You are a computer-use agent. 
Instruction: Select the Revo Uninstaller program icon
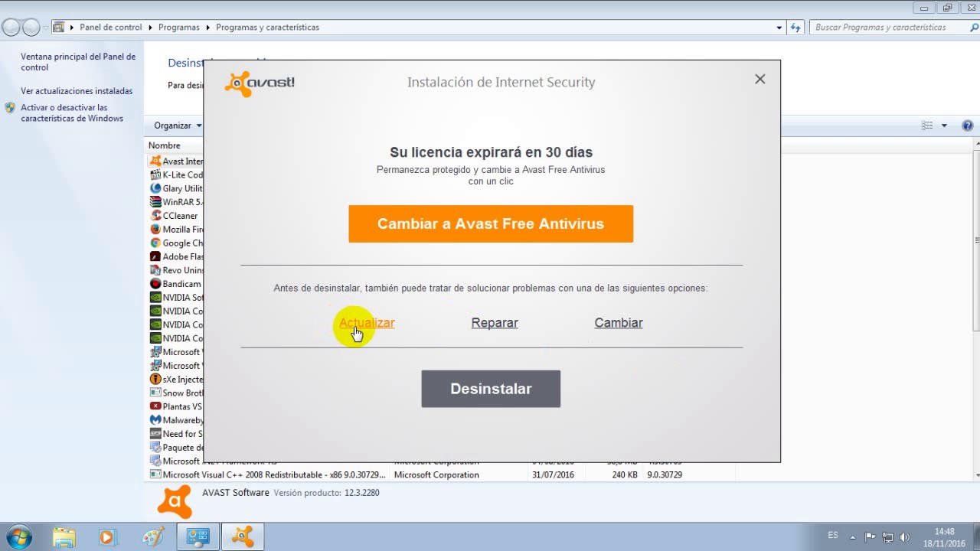[155, 270]
